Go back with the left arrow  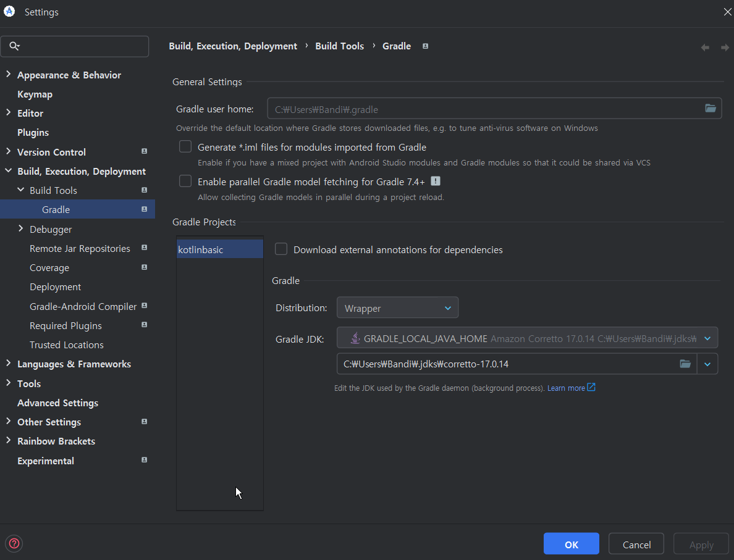coord(705,48)
